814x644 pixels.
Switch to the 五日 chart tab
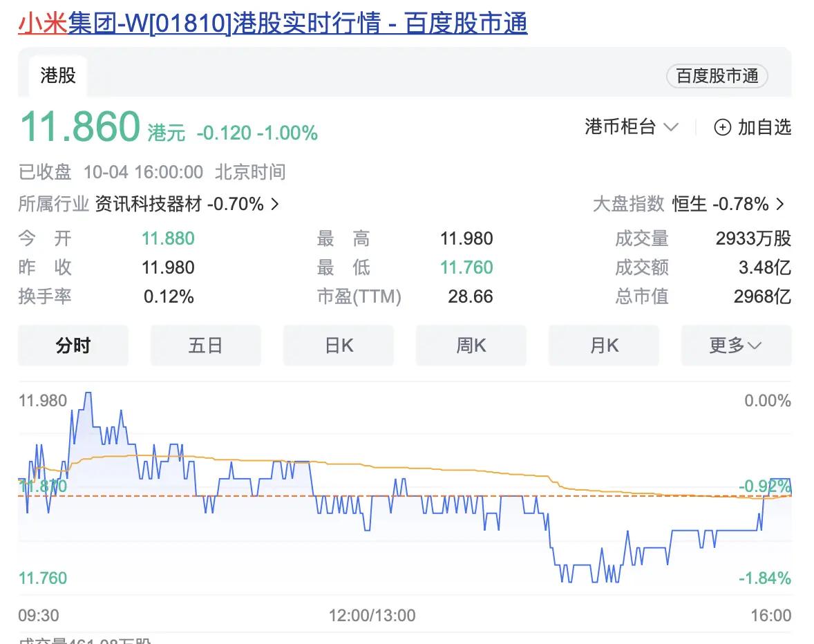[206, 345]
